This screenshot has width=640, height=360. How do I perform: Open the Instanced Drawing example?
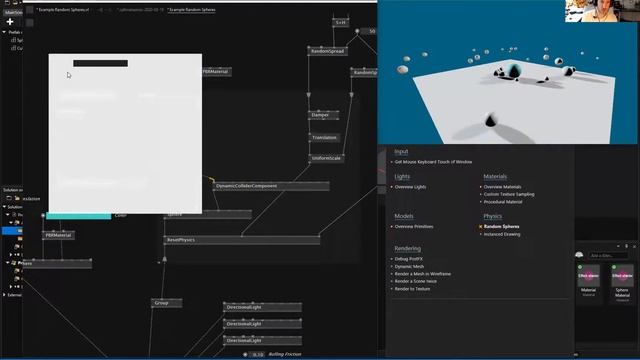point(502,234)
